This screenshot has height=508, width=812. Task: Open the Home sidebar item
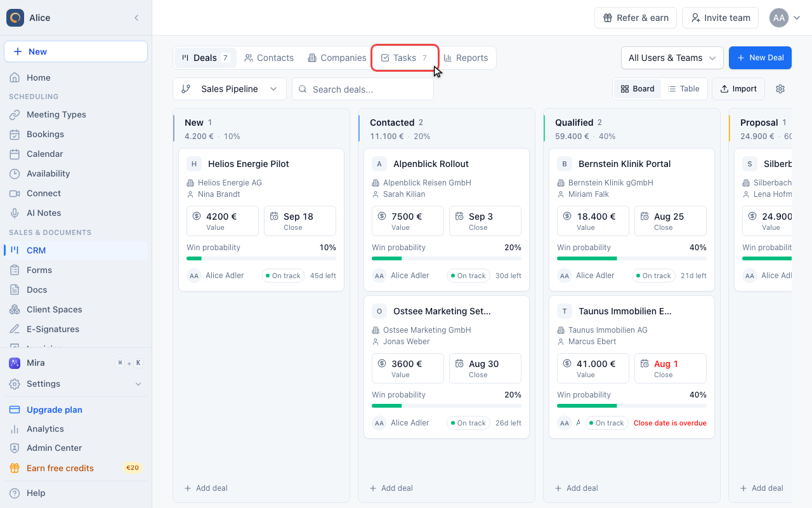[76, 77]
